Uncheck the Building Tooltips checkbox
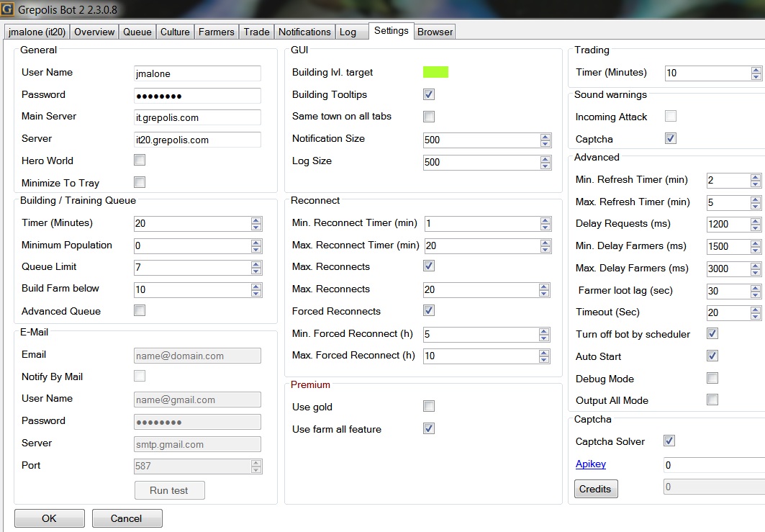Screen dimensions: 765x532 tap(429, 94)
